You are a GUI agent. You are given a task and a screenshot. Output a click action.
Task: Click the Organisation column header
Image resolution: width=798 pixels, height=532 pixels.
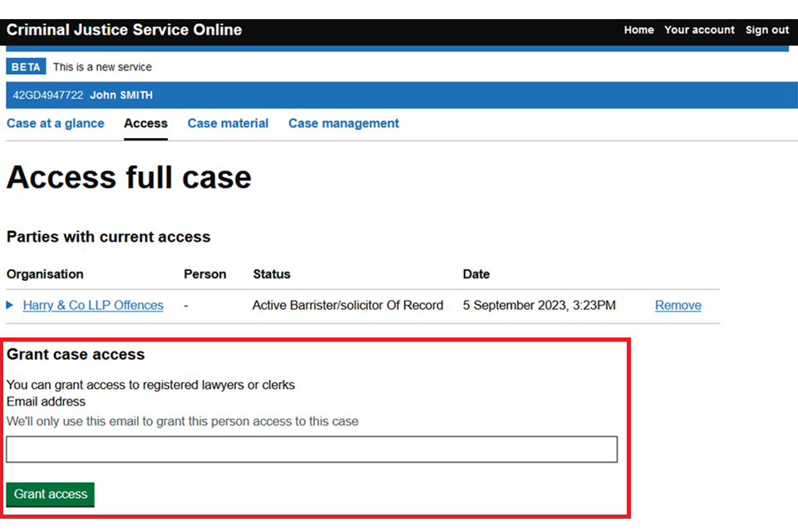45,273
